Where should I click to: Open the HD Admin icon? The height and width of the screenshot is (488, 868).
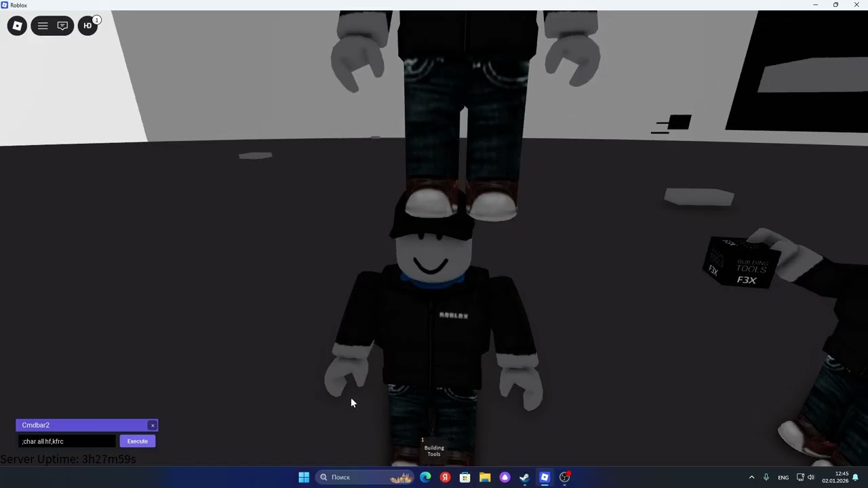(87, 26)
